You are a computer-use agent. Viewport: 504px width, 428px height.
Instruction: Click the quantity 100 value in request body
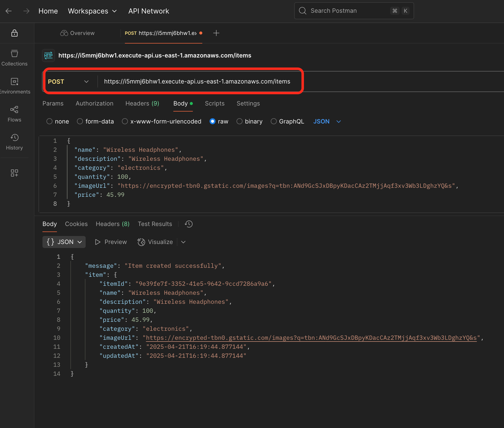point(123,177)
